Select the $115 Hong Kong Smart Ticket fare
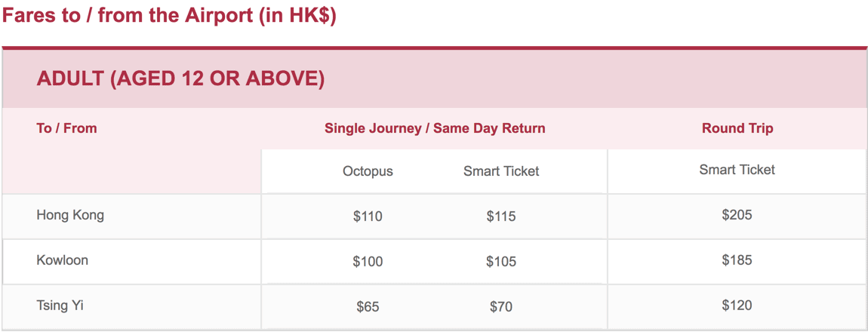The height and width of the screenshot is (335, 868). (x=501, y=217)
